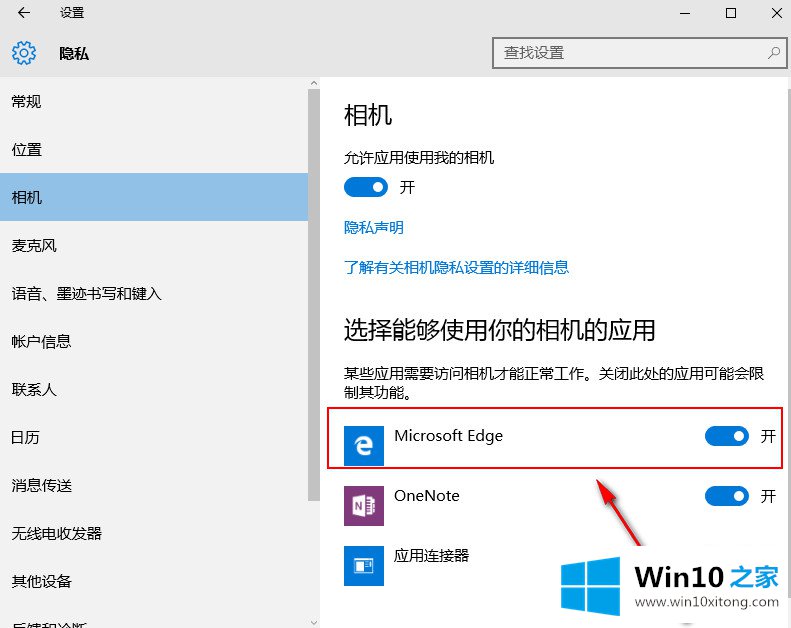Click the sidebar scrollbar thumb
Image resolution: width=791 pixels, height=628 pixels.
pyautogui.click(x=314, y=295)
